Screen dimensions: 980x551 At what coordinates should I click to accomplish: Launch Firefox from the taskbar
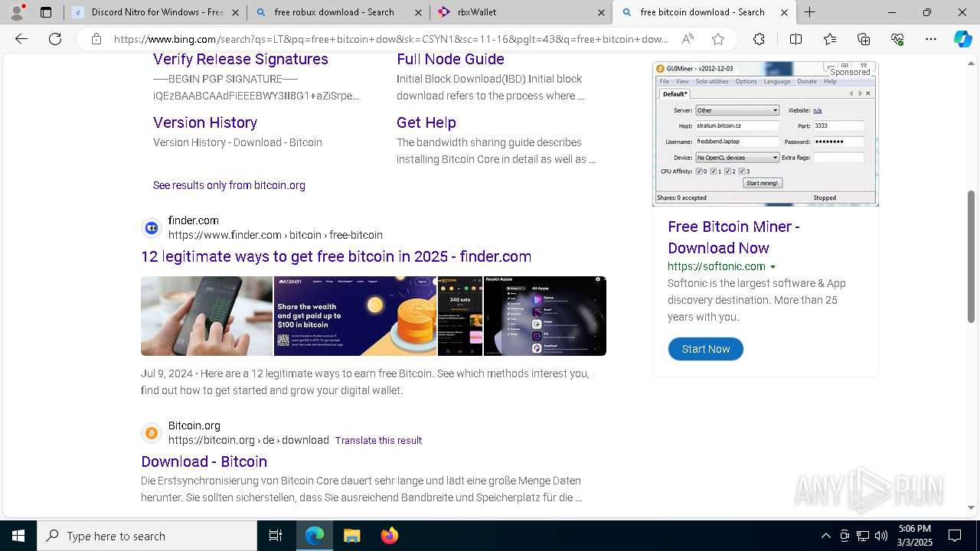[x=389, y=536]
